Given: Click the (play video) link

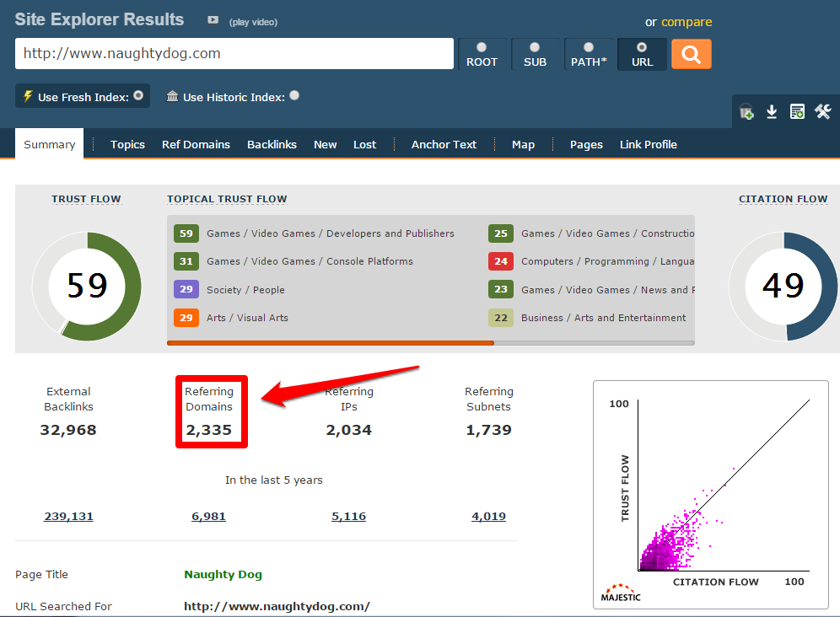Looking at the screenshot, I should tap(253, 22).
